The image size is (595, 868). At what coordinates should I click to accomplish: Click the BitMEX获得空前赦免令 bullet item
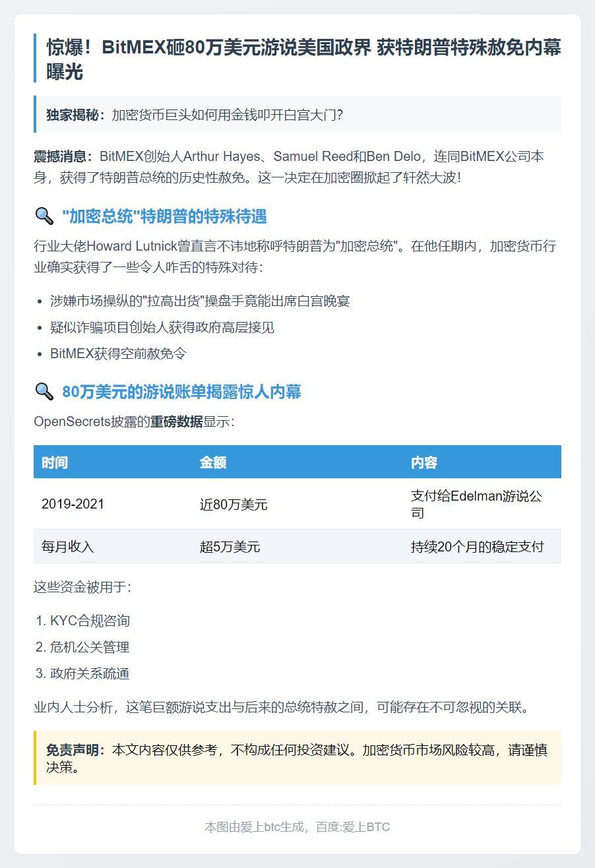[x=119, y=354]
